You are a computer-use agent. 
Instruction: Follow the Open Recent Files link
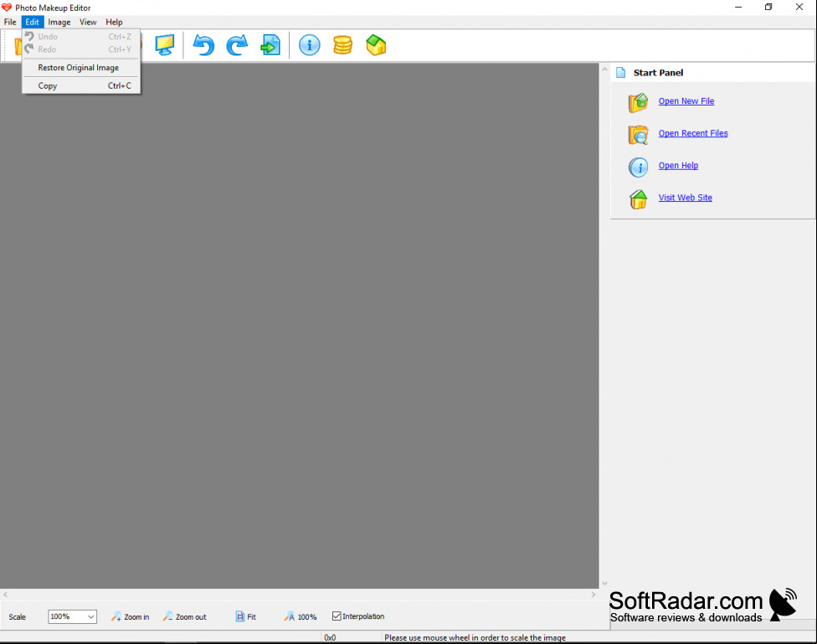(x=693, y=133)
